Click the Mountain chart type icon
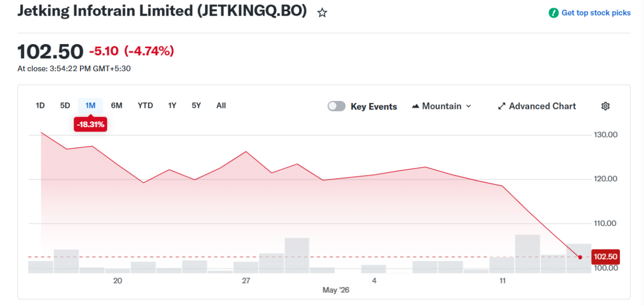644x306 pixels. 415,106
